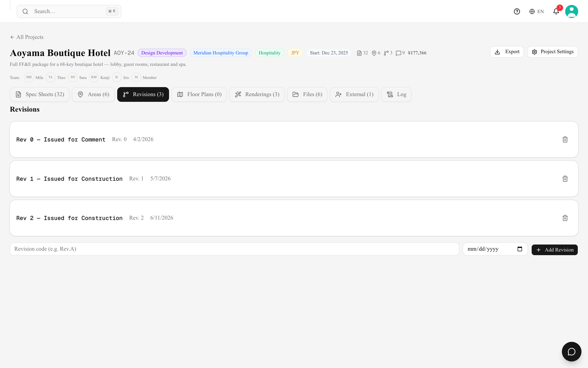Delete the Rev 2 Issued for Construction revision

[565, 218]
